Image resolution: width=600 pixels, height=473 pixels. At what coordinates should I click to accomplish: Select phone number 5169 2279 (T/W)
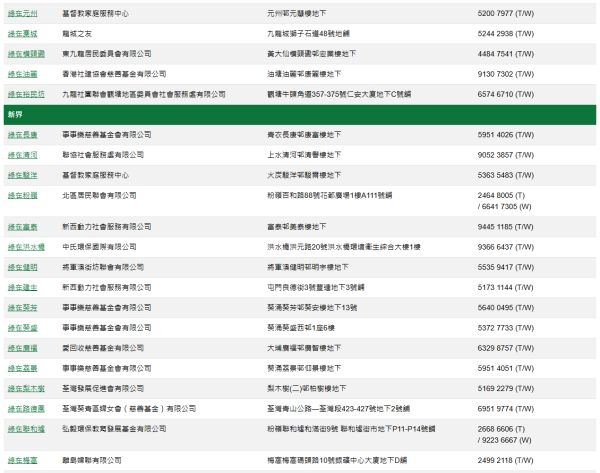pos(505,389)
